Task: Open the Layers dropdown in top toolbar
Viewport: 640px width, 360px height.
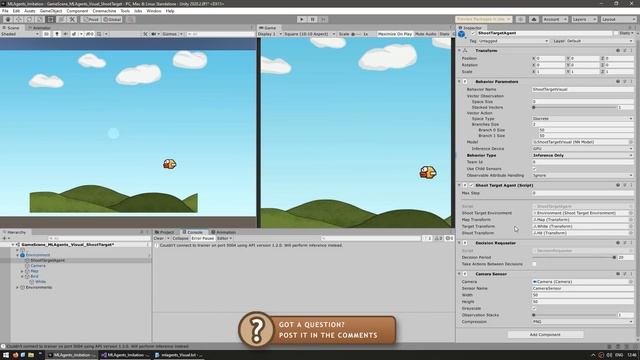Action: [x=584, y=19]
